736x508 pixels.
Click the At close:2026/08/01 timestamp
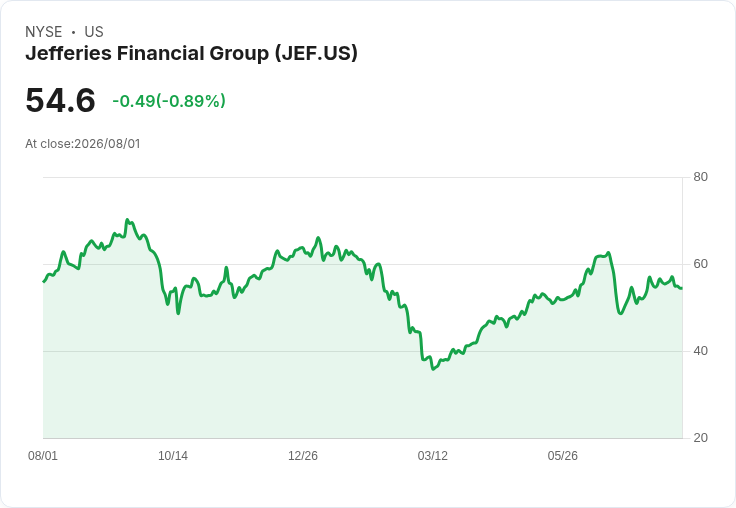click(83, 144)
